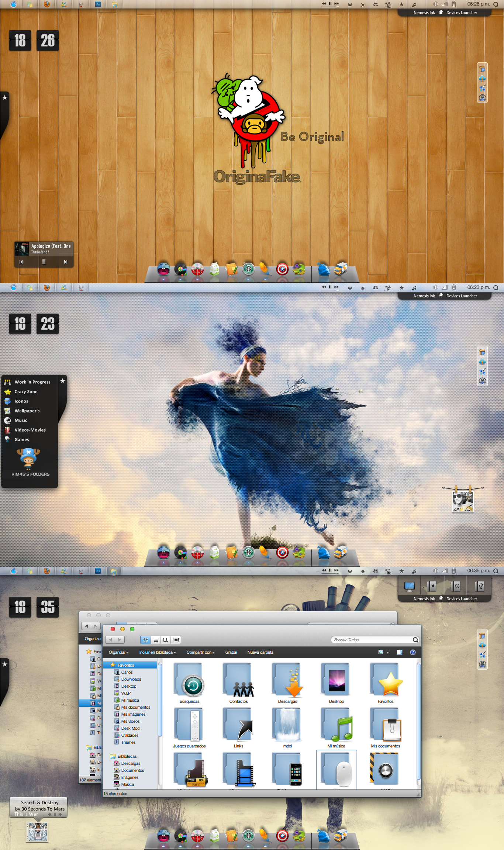
Task: Select the Juegos guardados folder
Action: [x=189, y=725]
